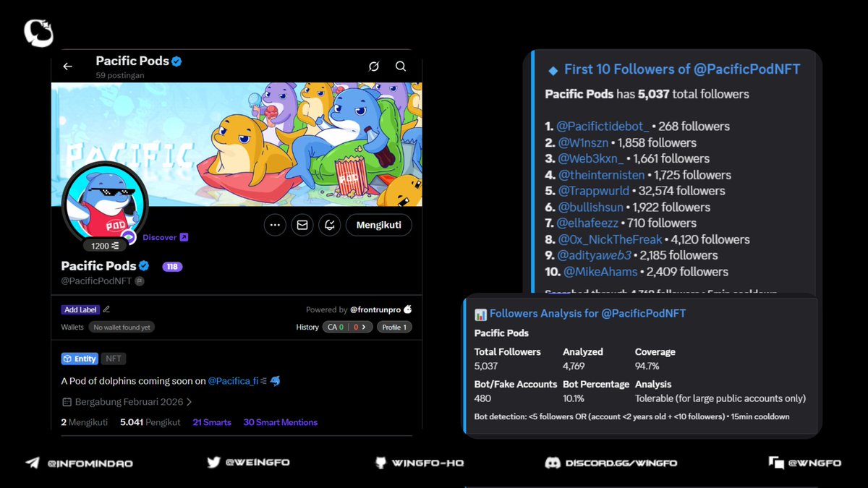
Task: Open the @frontrunpro link
Action: [375, 309]
